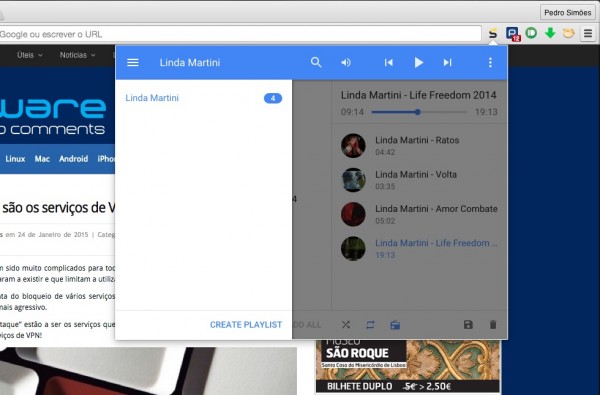
Task: Click the Streamus extension icon in toolbar
Action: pyautogui.click(x=493, y=34)
